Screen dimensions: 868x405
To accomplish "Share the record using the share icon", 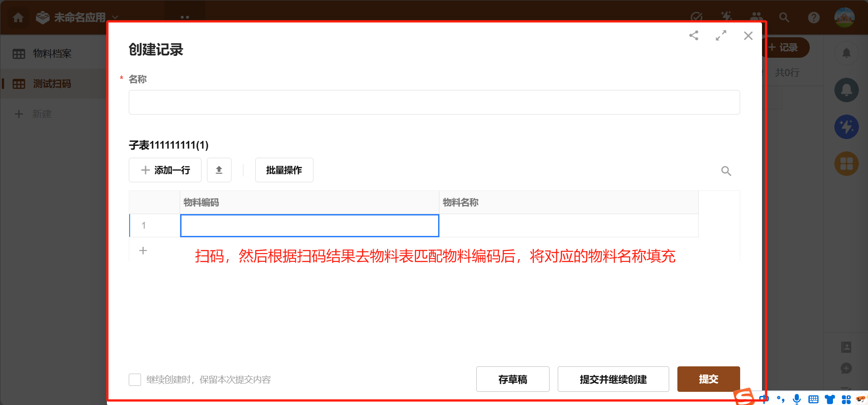I will point(694,35).
